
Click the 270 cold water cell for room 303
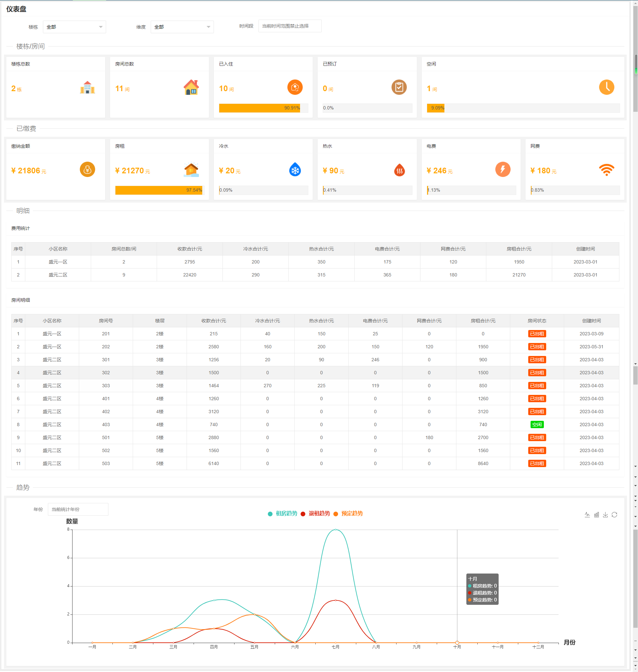tap(267, 386)
